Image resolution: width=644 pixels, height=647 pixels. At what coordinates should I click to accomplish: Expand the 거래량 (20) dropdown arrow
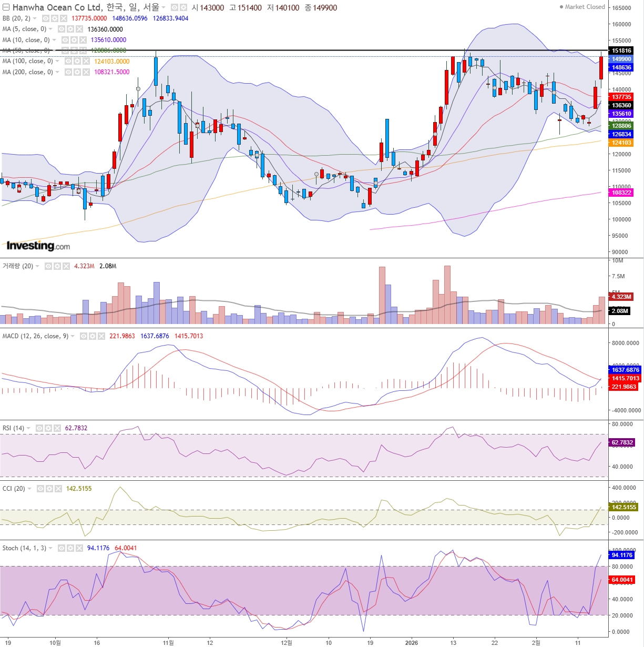click(38, 266)
